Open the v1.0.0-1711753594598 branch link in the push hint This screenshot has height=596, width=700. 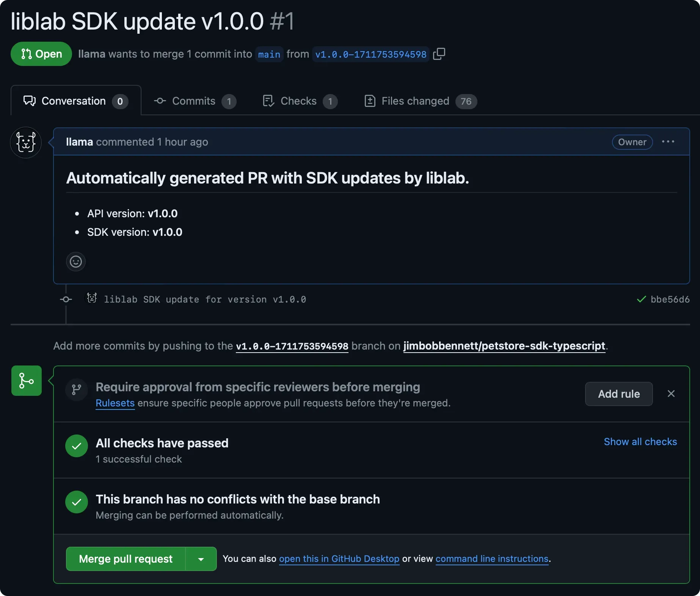point(292,346)
